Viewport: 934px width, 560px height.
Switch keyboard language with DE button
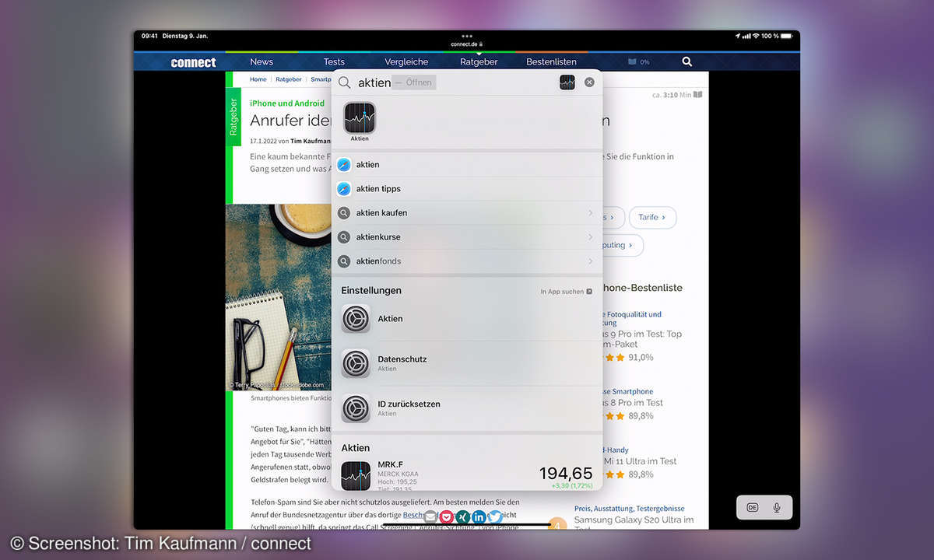[x=753, y=507]
